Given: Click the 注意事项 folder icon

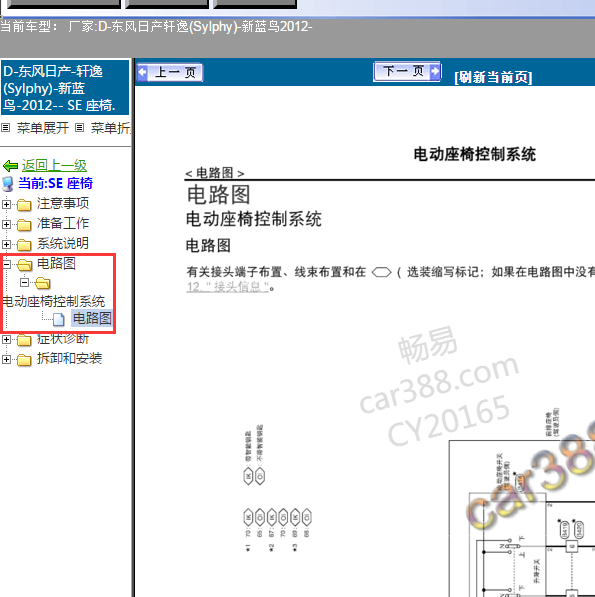Looking at the screenshot, I should [24, 205].
